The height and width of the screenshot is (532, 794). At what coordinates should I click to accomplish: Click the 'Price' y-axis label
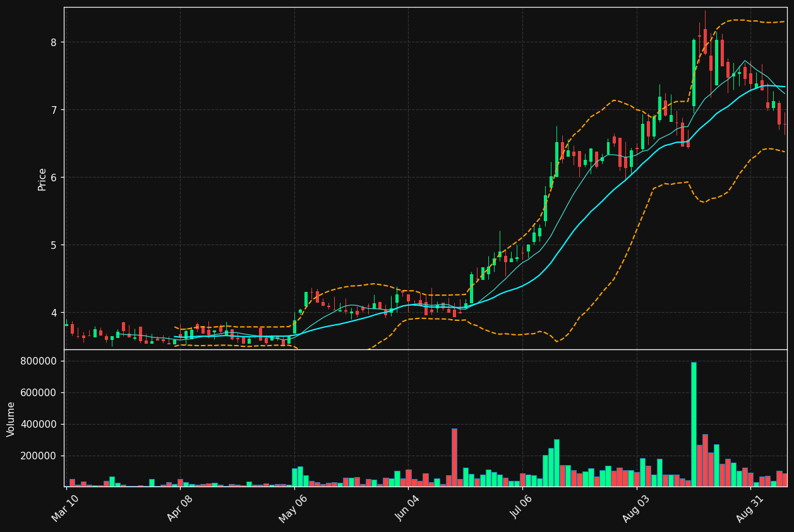(42, 179)
